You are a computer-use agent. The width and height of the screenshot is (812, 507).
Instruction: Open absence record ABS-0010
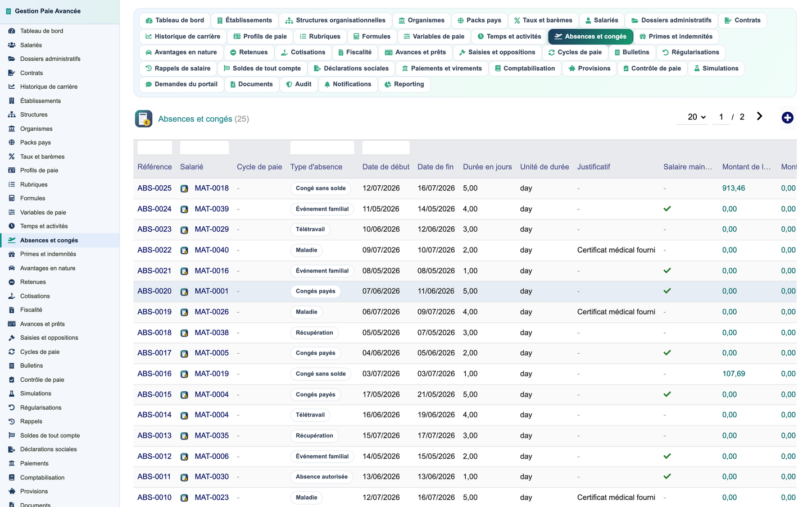[155, 497]
